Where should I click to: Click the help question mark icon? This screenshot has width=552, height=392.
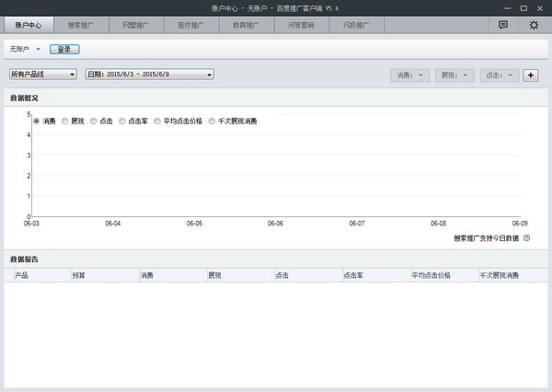coord(526,237)
